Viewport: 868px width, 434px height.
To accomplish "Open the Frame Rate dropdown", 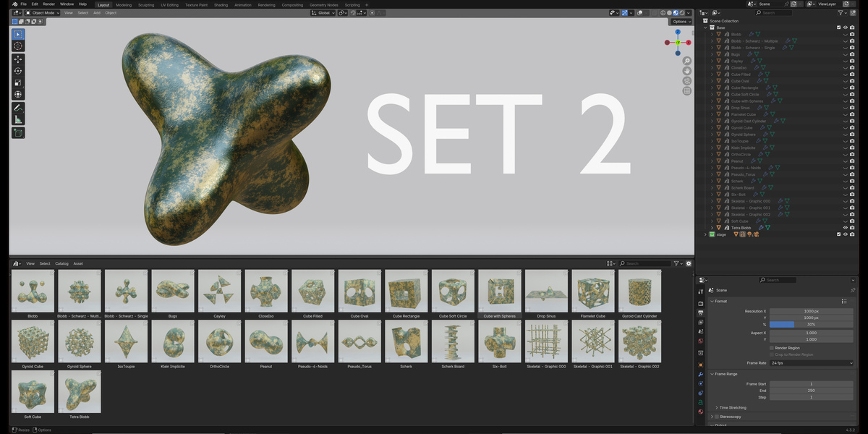I will pos(812,362).
